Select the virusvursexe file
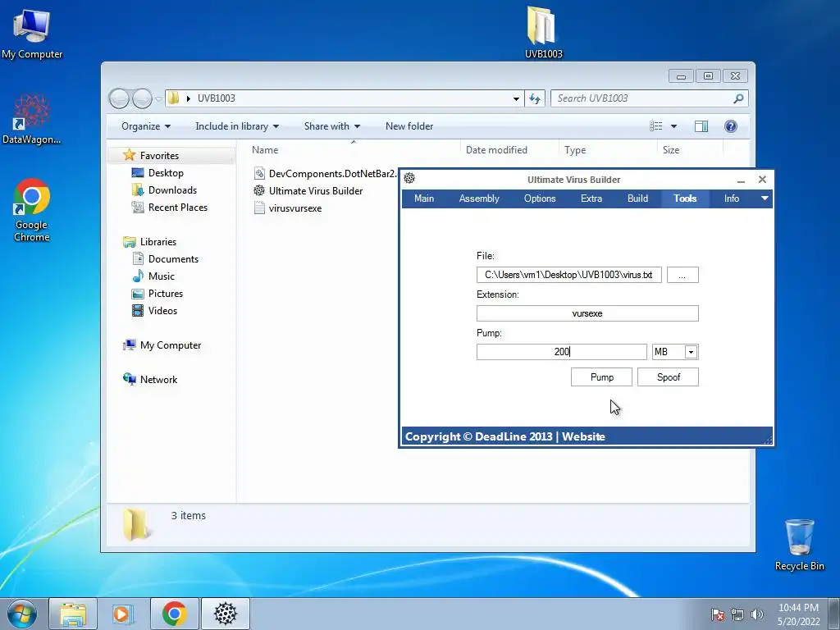Screen dimensions: 840x630 (288, 208)
